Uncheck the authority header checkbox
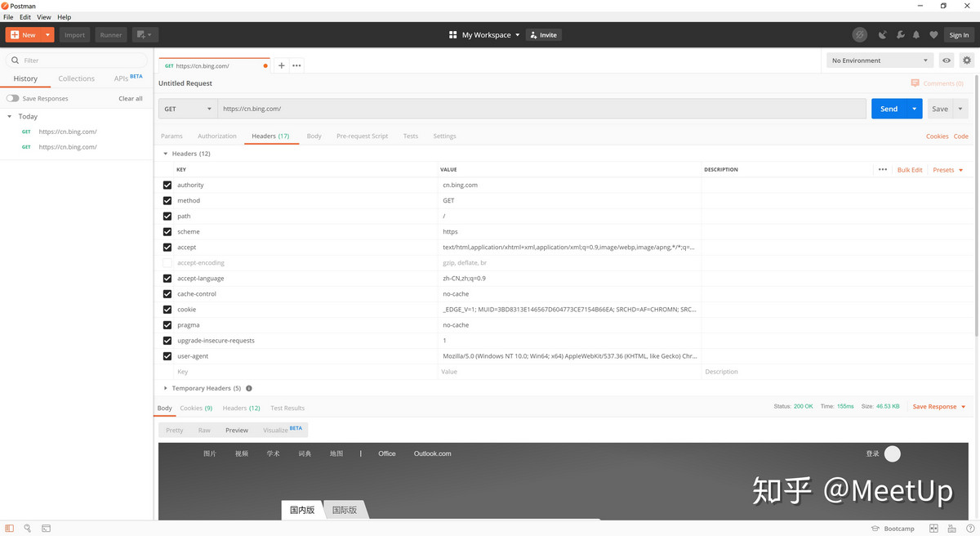Viewport: 980px width, 536px height. pos(167,185)
